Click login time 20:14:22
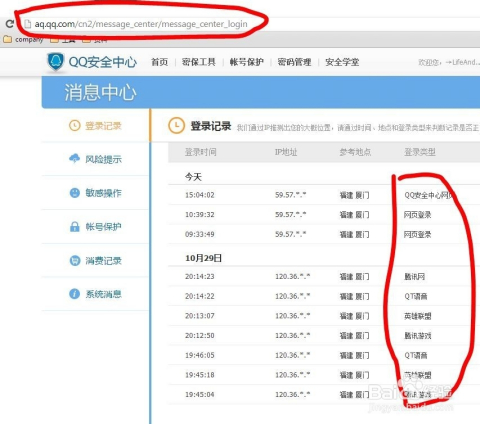 [x=200, y=296]
